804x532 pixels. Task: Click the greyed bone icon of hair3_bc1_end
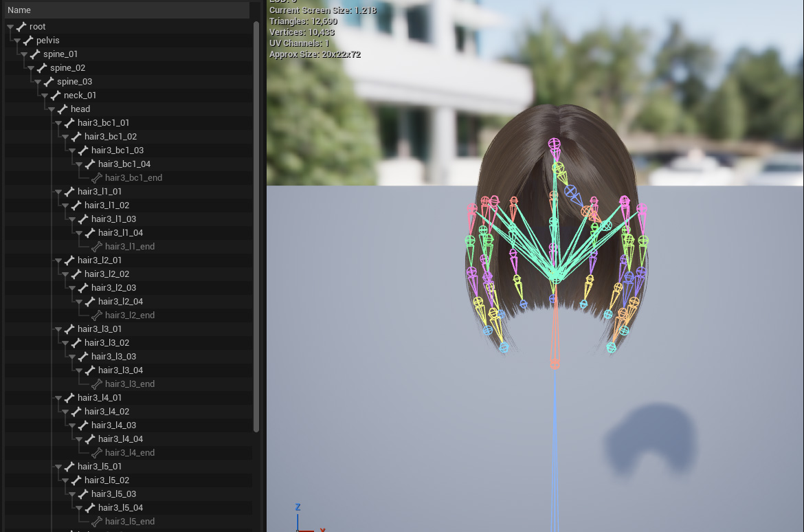[96, 178]
